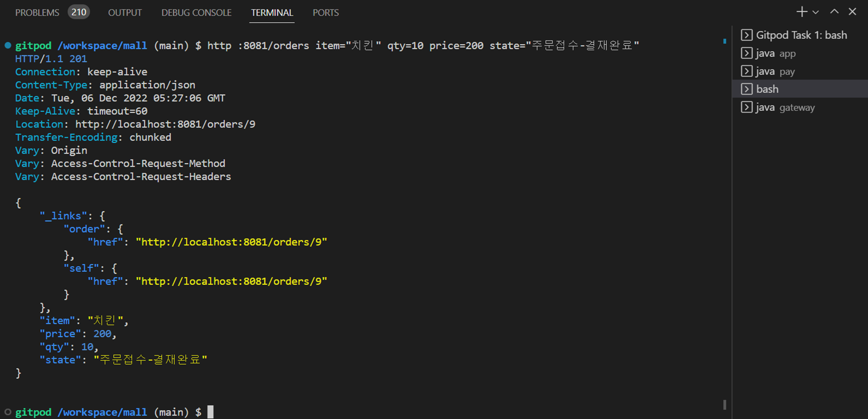This screenshot has height=419, width=868.
Task: Open the Location header localhost orders link
Action: tap(165, 125)
